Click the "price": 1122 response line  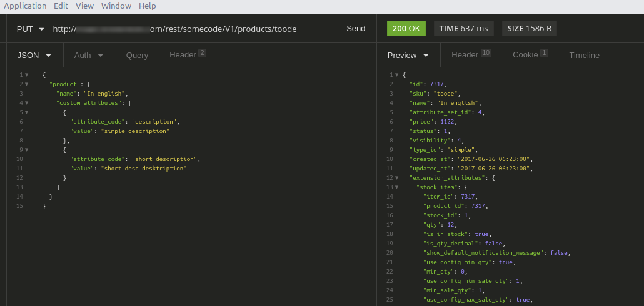click(433, 122)
